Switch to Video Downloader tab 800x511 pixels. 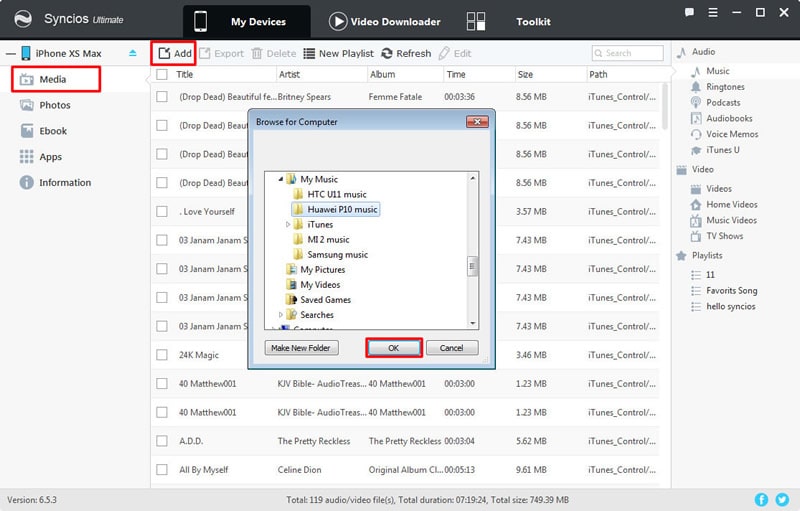click(385, 21)
